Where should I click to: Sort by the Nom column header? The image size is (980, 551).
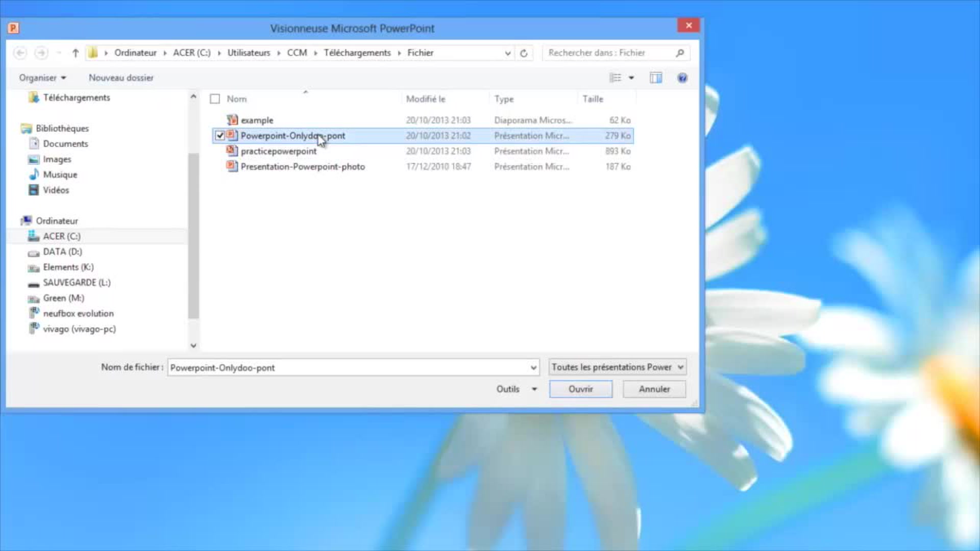point(237,99)
